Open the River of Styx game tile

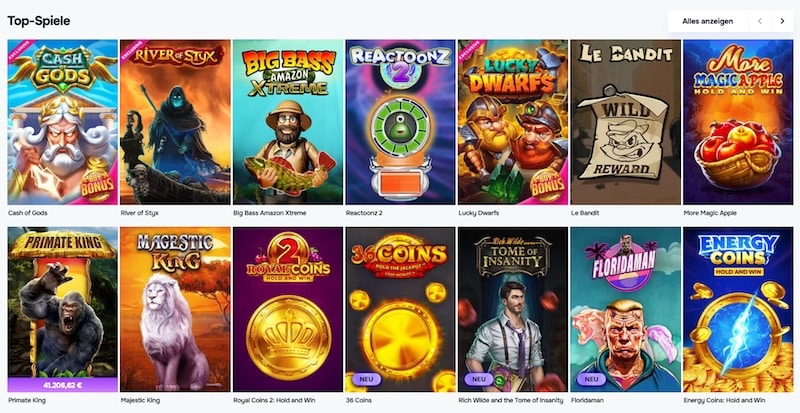pyautogui.click(x=175, y=122)
